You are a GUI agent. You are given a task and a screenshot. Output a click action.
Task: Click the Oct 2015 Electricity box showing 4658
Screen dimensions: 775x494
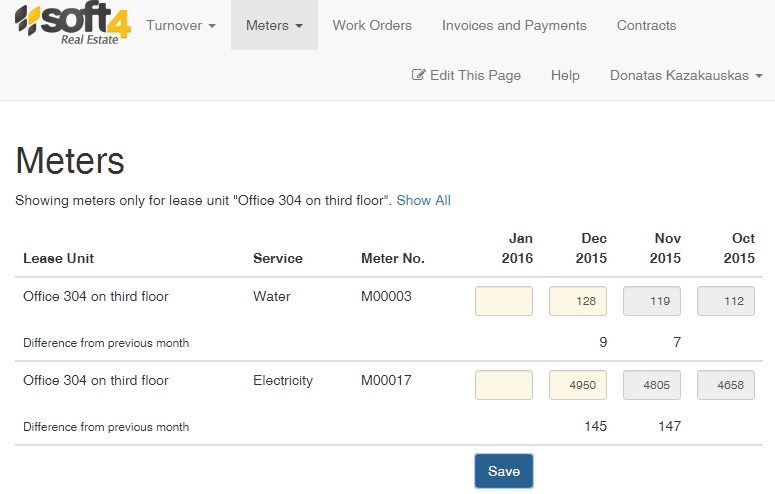click(x=726, y=385)
